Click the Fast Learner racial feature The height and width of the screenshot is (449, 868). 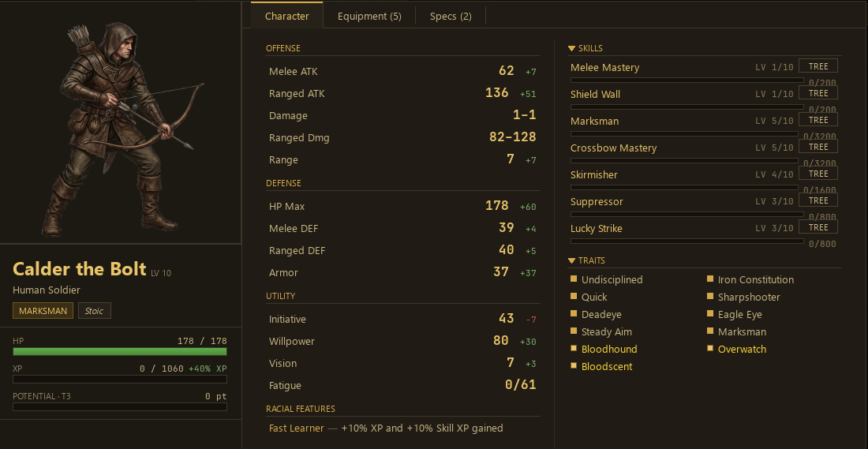pyautogui.click(x=386, y=428)
